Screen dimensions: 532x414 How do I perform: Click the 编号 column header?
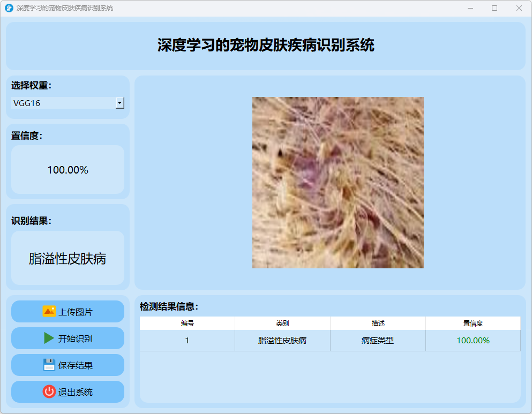[x=187, y=323]
